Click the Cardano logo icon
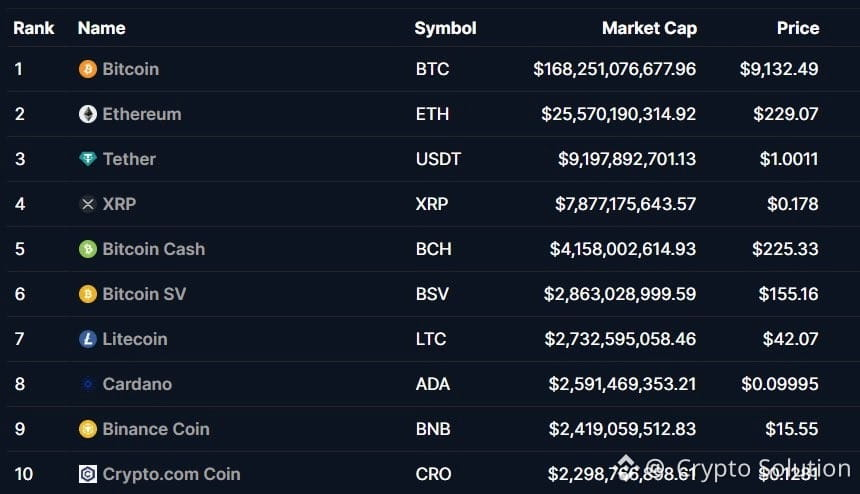This screenshot has width=860, height=494. tap(88, 384)
